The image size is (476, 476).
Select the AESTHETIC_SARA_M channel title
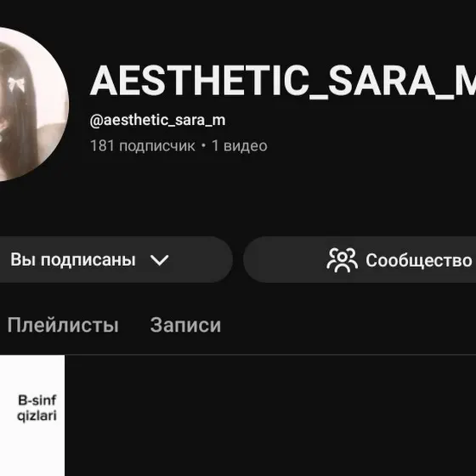(x=283, y=81)
